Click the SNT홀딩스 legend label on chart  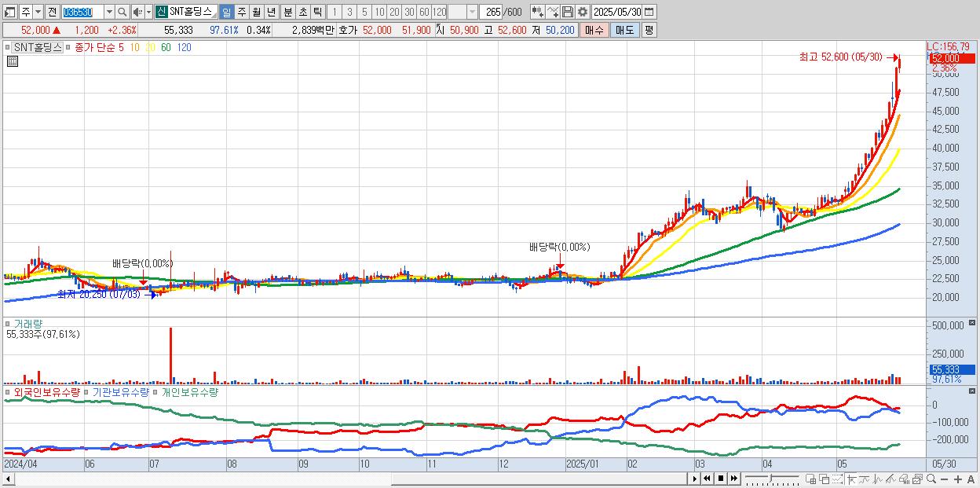pos(38,47)
